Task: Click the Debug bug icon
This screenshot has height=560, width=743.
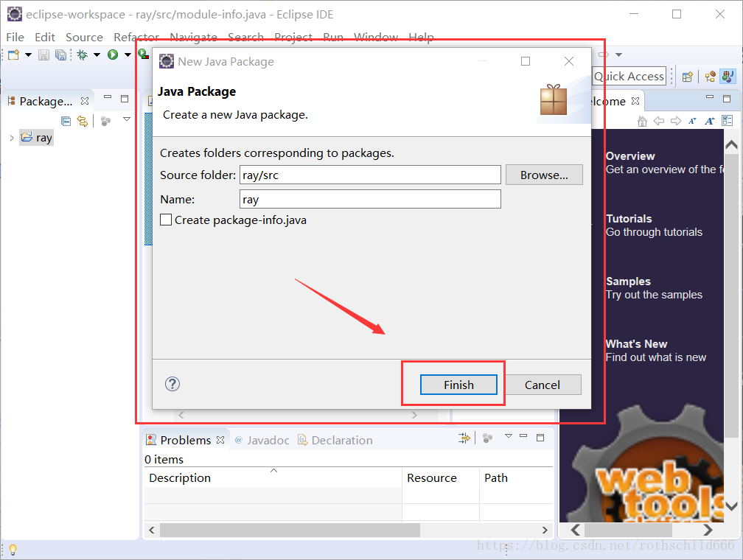Action: click(x=83, y=55)
